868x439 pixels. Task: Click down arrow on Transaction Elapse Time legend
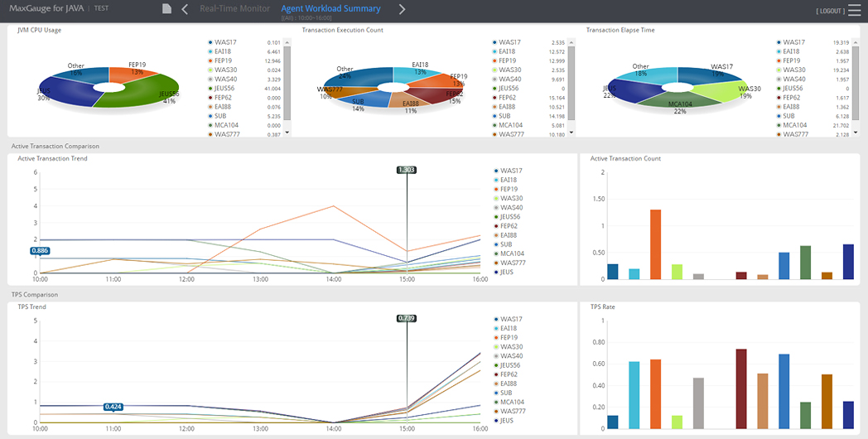(x=856, y=133)
